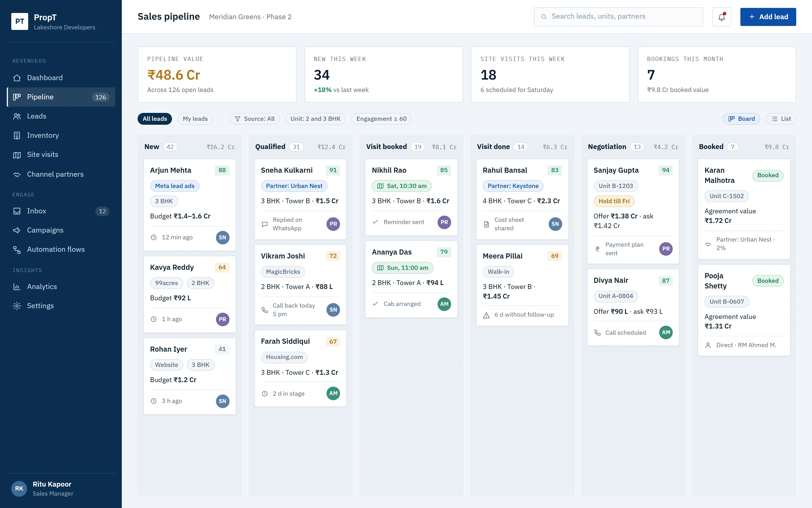Click the Walk-in source tag

click(x=498, y=271)
